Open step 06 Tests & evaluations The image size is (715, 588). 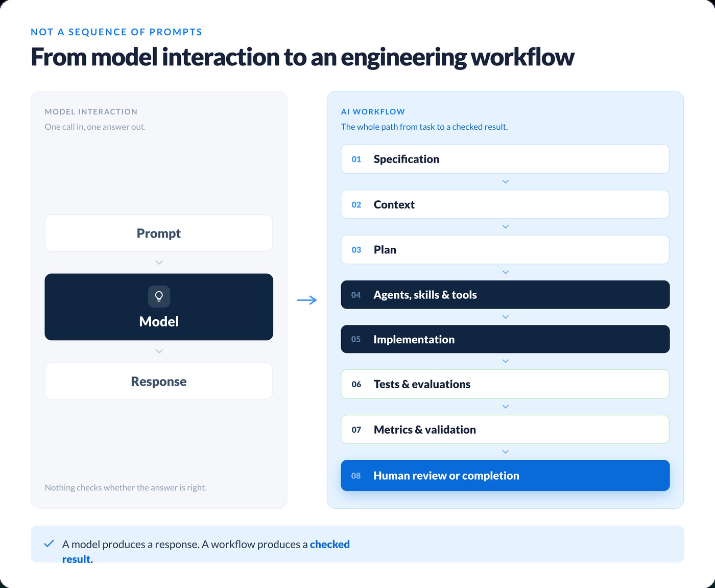505,384
